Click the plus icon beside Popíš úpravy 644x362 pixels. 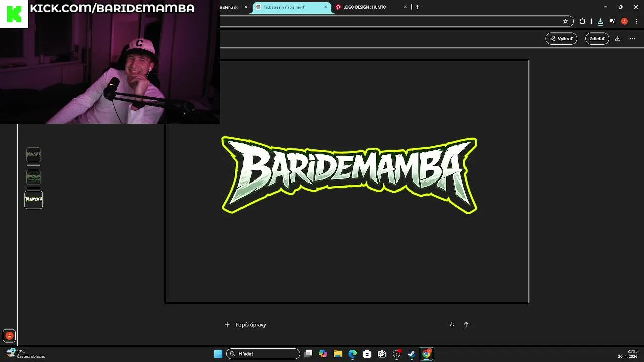pyautogui.click(x=227, y=325)
